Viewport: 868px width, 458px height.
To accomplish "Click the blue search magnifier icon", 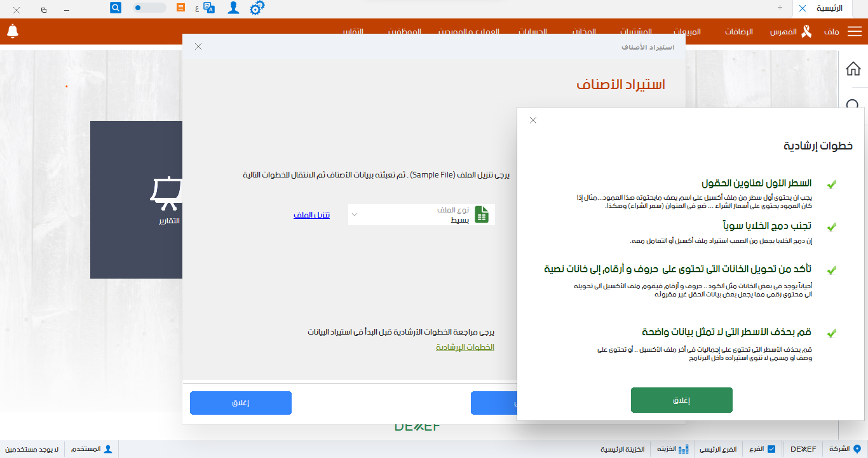I will 116,8.
